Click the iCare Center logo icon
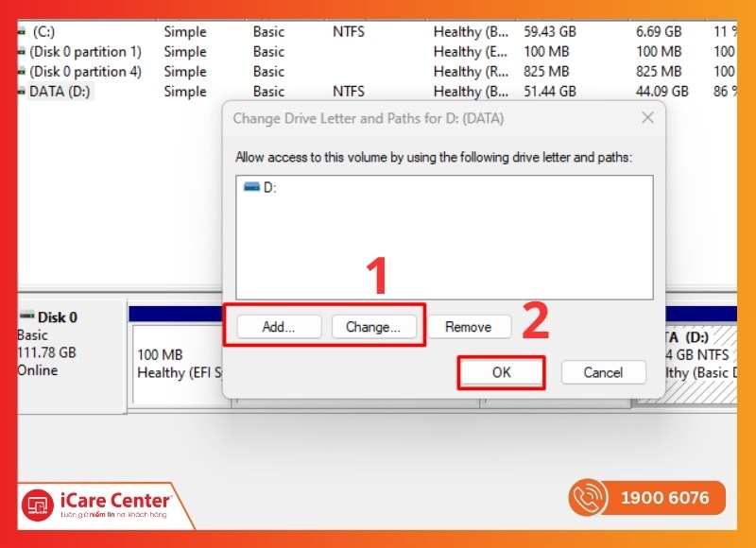Screen dimensions: 756x548 pos(38,505)
